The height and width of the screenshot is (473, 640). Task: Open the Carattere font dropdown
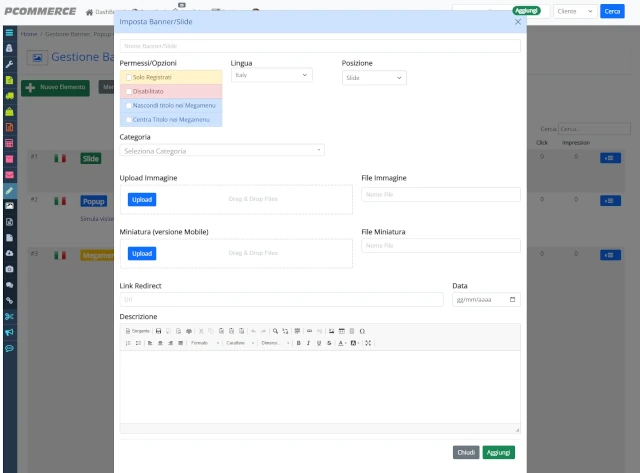pyautogui.click(x=240, y=343)
